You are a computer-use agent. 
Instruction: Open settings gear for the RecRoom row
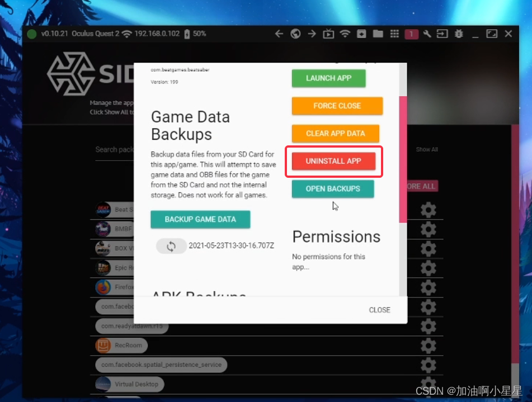click(x=428, y=346)
